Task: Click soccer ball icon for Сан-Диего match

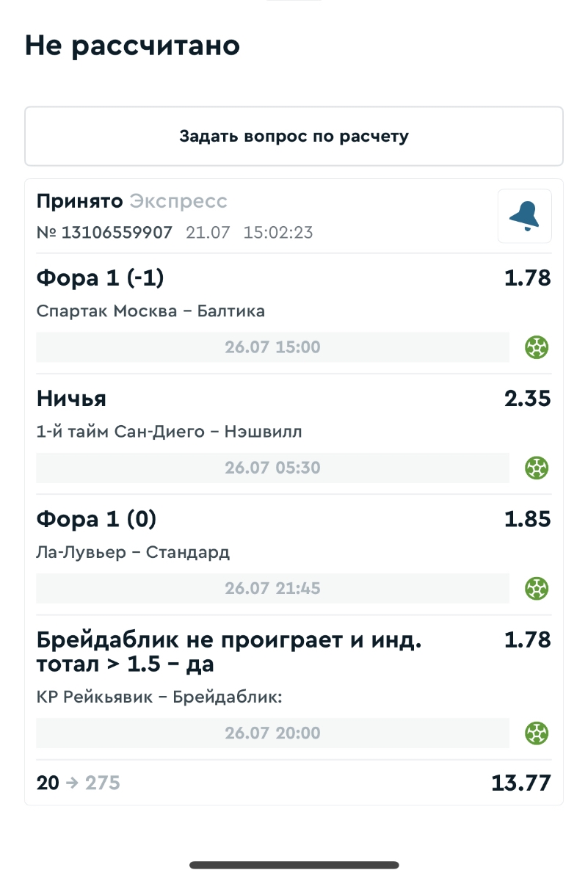Action: pos(537,468)
